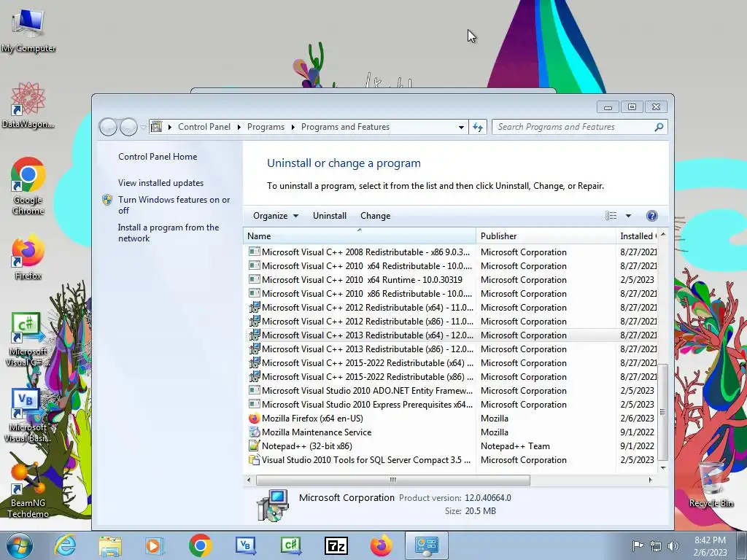
Task: Click the scroll right arrow of list
Action: 650,480
